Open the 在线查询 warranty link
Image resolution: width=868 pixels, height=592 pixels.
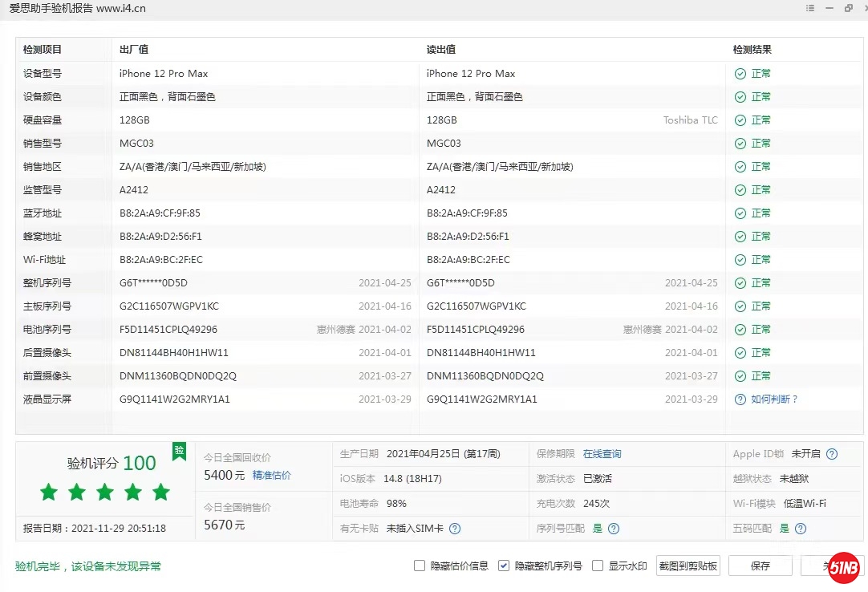pos(602,454)
